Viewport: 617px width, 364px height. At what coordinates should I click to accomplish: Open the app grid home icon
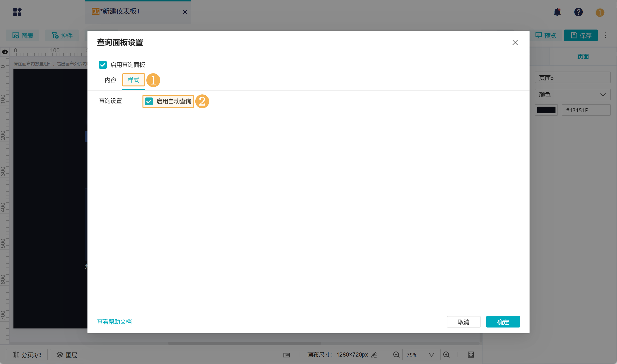point(17,12)
